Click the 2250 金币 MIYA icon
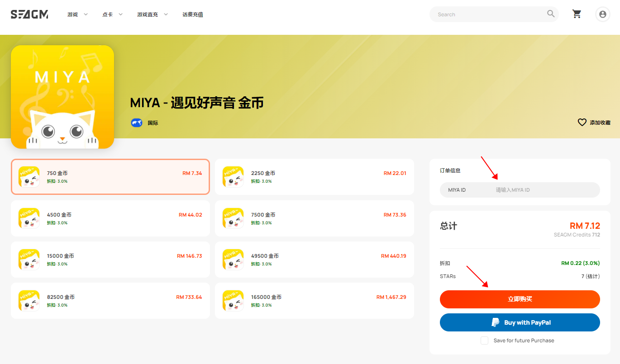 pyautogui.click(x=233, y=177)
